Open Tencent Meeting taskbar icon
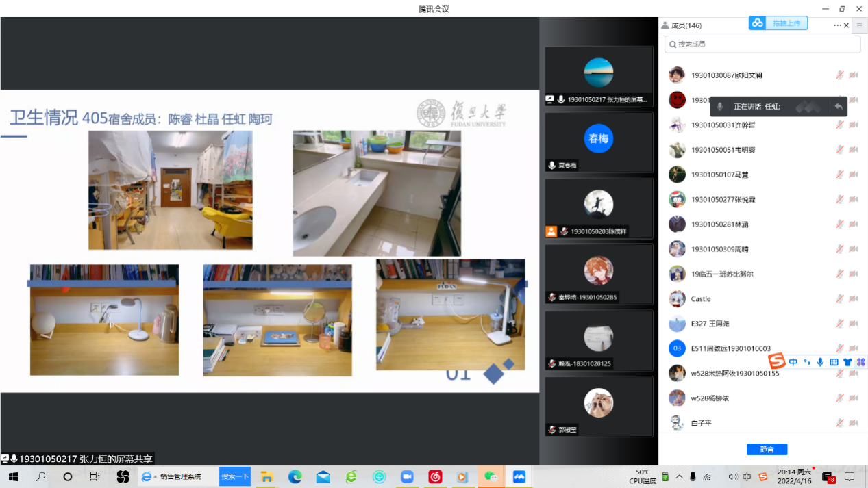Image resolution: width=868 pixels, height=488 pixels. [519, 476]
